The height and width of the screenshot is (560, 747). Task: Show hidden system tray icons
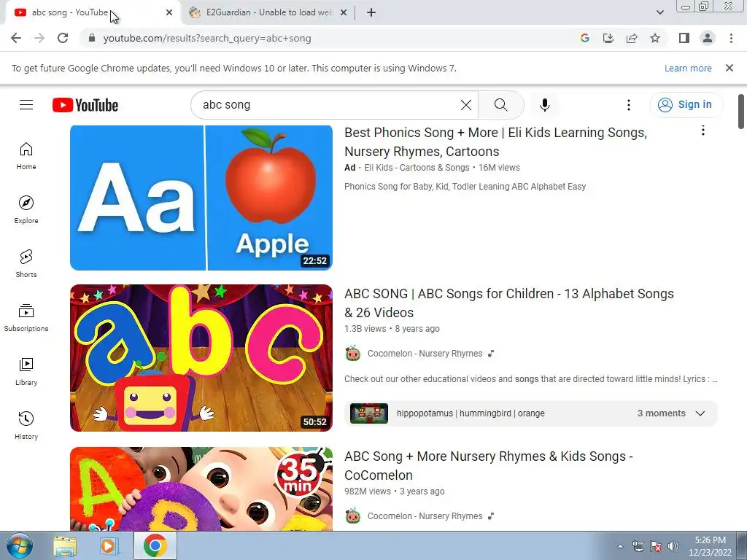tap(620, 546)
